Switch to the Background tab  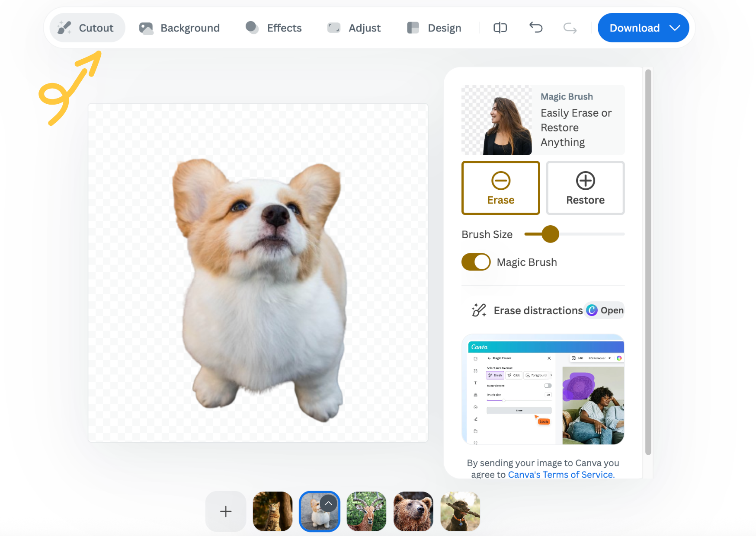pos(179,28)
